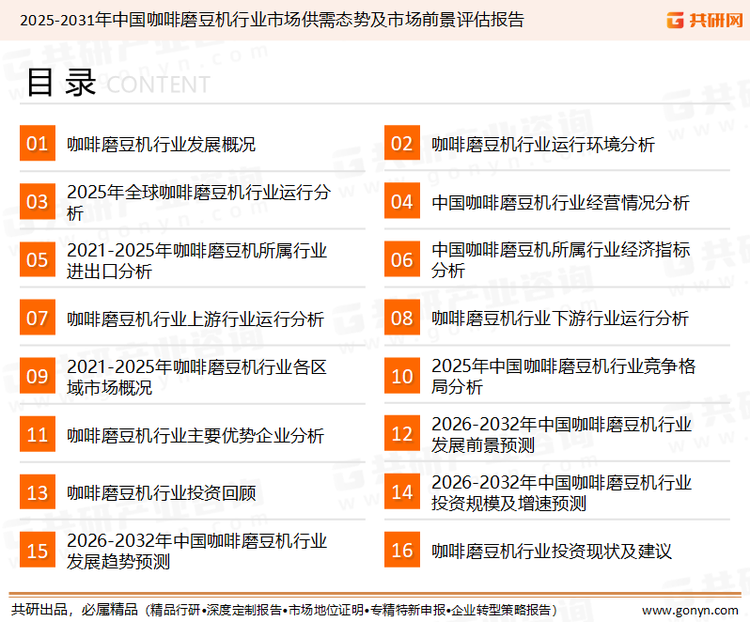Click the 共研网 logo in header

(705, 20)
